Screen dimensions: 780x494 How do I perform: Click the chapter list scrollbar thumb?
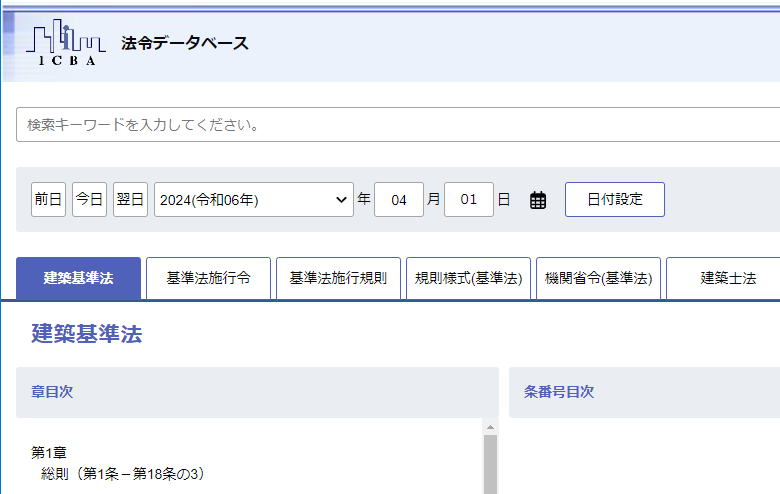point(490,464)
